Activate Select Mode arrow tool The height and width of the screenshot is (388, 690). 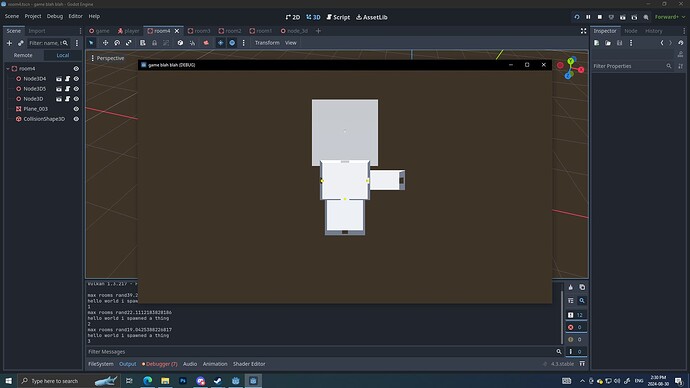91,43
